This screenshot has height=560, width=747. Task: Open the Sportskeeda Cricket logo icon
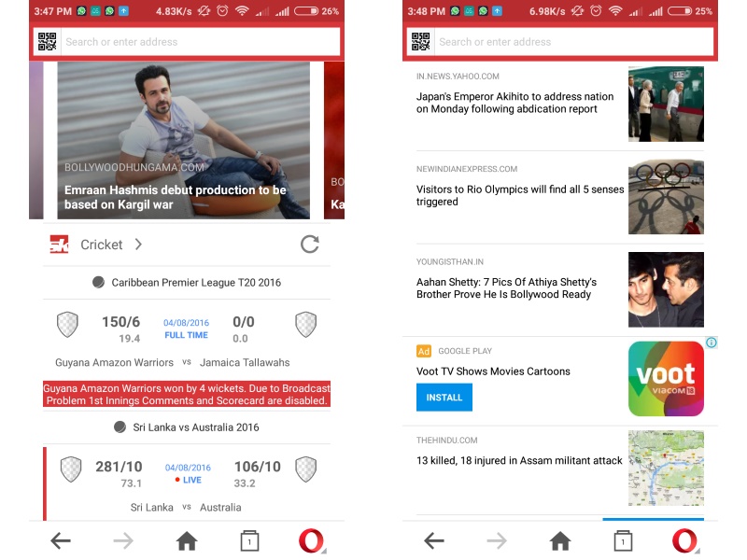[60, 245]
